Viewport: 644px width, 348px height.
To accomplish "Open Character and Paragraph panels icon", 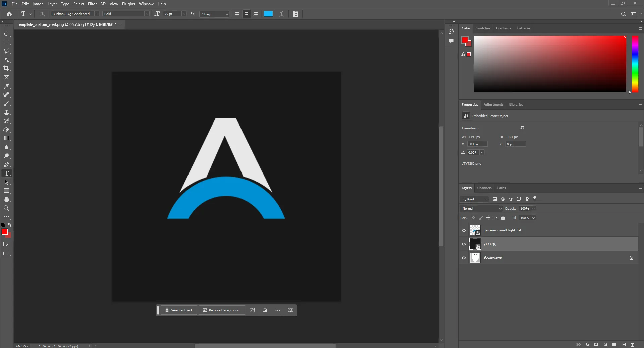I will coord(296,14).
